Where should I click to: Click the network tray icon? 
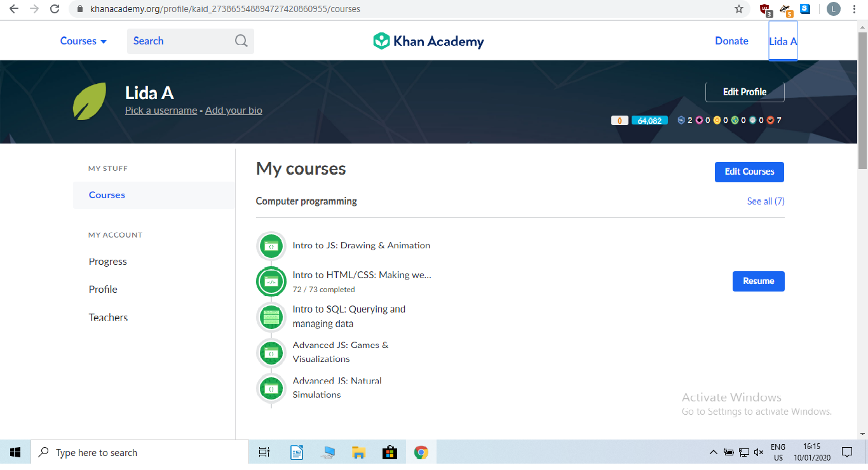tap(744, 453)
